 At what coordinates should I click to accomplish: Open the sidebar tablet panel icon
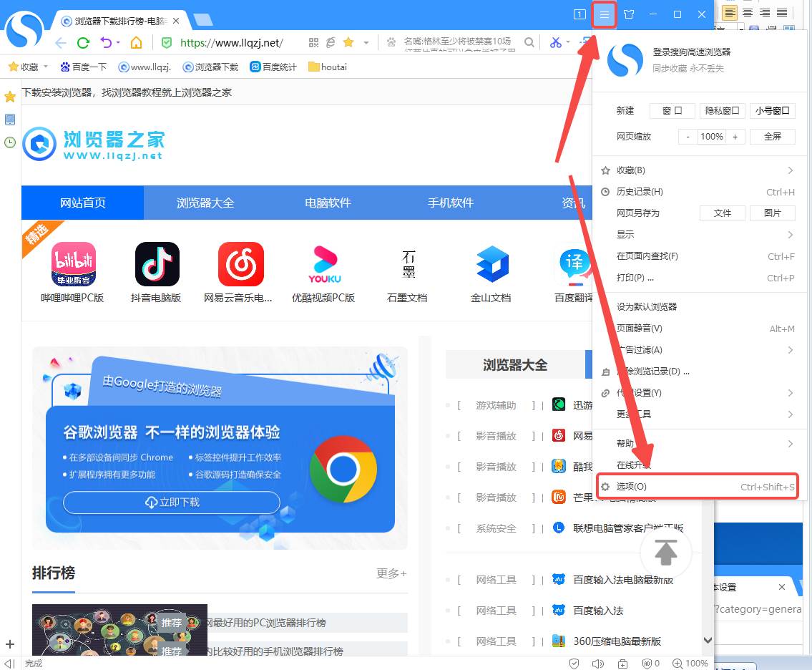pos(10,120)
